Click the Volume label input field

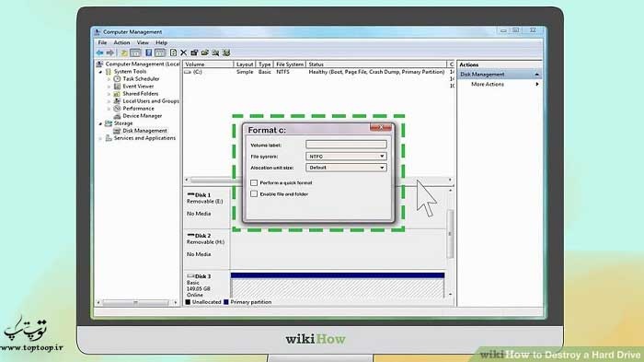tap(346, 145)
